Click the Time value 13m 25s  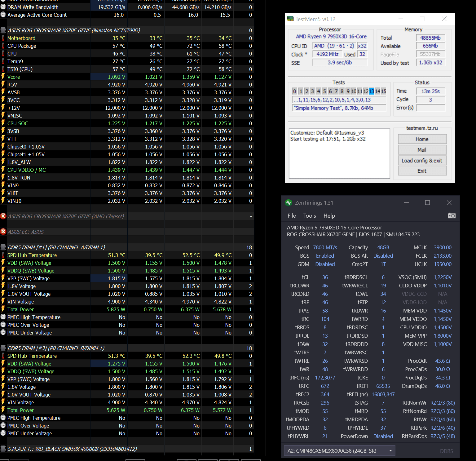coord(430,91)
